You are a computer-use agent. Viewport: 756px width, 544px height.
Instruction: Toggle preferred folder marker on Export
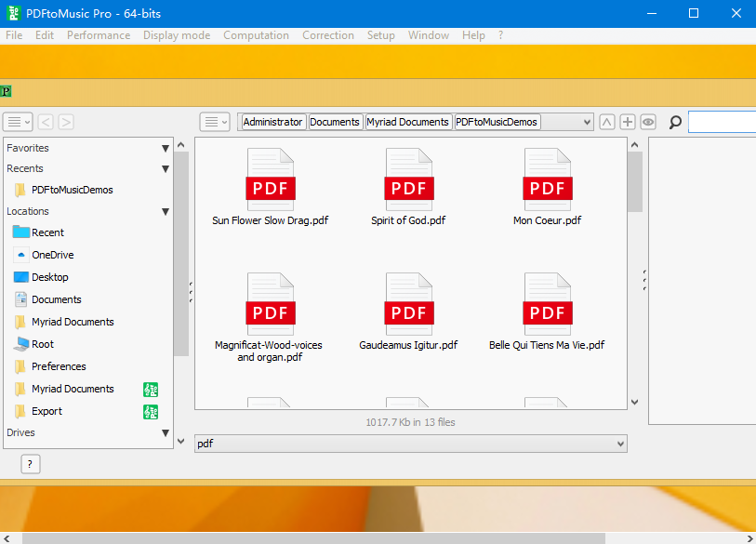pos(151,411)
